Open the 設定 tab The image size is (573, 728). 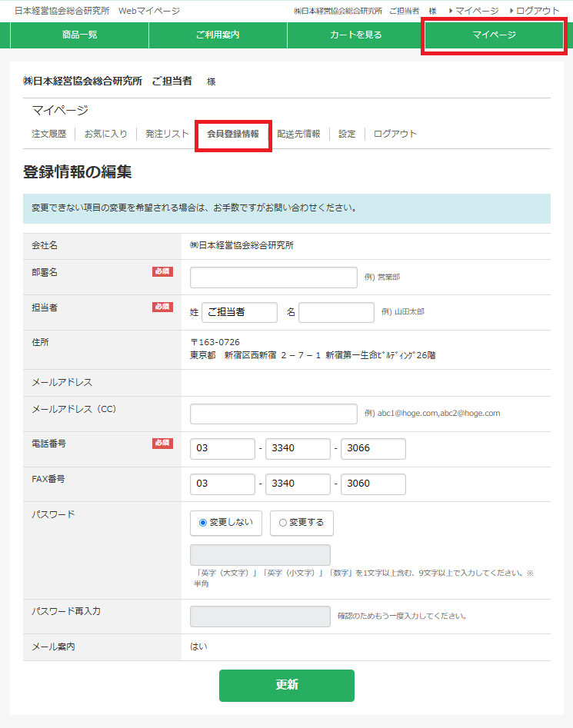pos(347,134)
